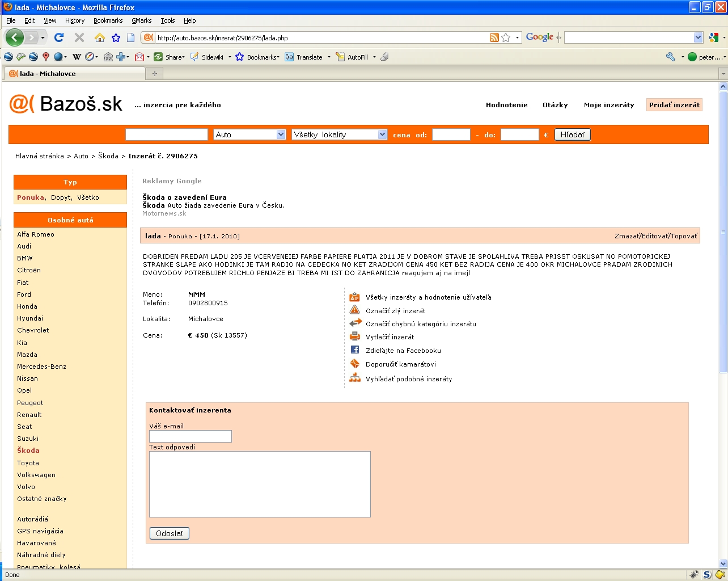Click the cena od price field

pos(451,134)
